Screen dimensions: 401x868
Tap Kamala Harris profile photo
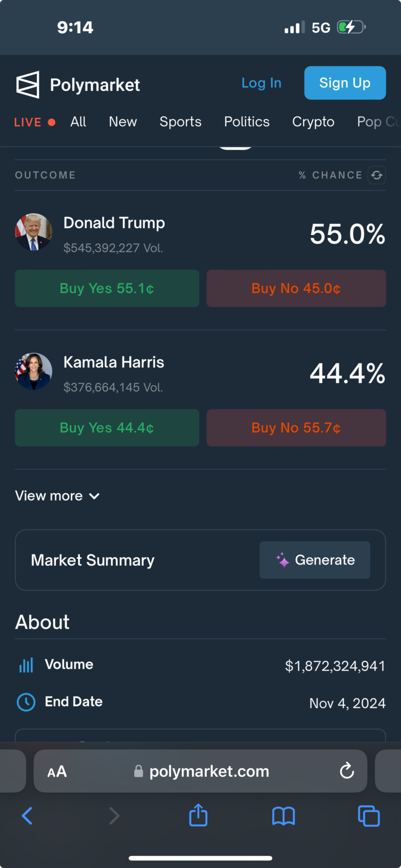coord(34,372)
